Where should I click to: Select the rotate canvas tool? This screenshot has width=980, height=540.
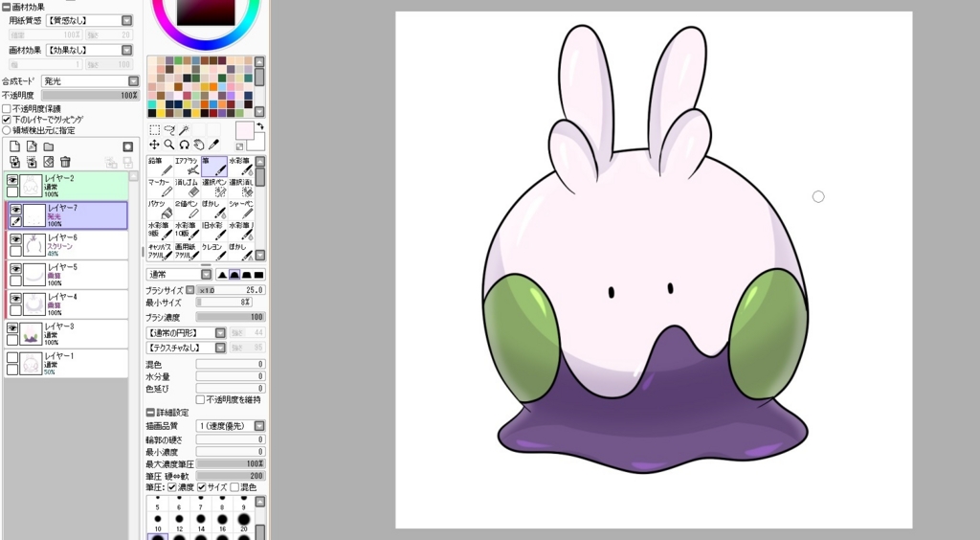pyautogui.click(x=185, y=145)
